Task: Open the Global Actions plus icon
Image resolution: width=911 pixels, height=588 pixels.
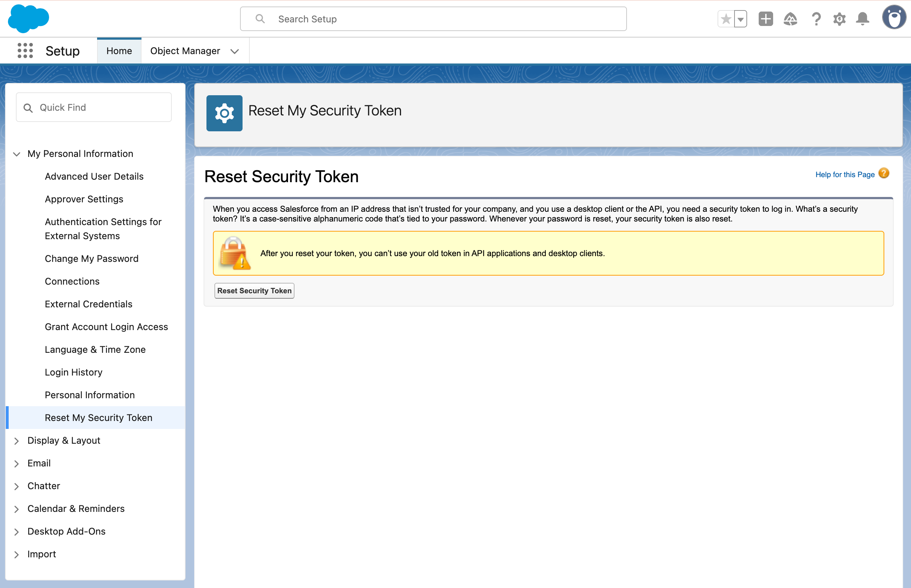Action: tap(766, 19)
